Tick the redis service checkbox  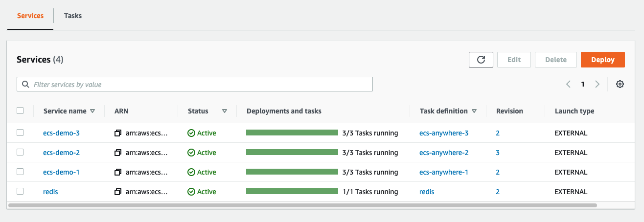pyautogui.click(x=20, y=191)
